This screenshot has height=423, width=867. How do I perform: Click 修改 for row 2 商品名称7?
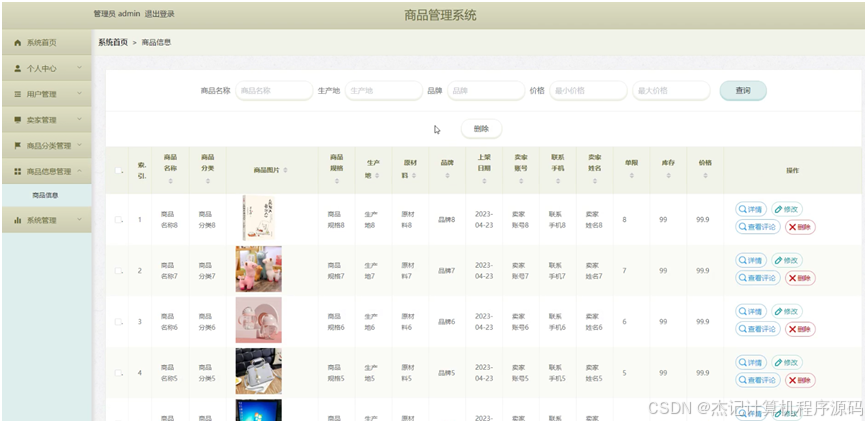787,260
